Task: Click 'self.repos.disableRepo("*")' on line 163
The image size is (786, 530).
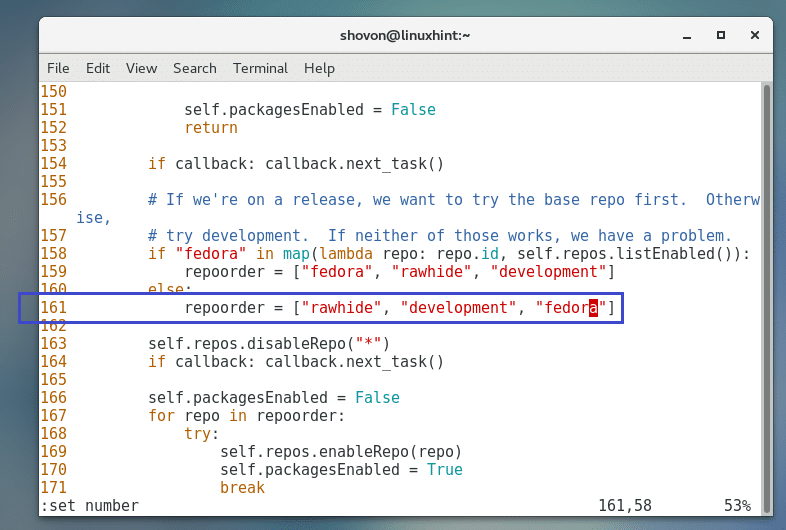Action: pyautogui.click(x=269, y=343)
